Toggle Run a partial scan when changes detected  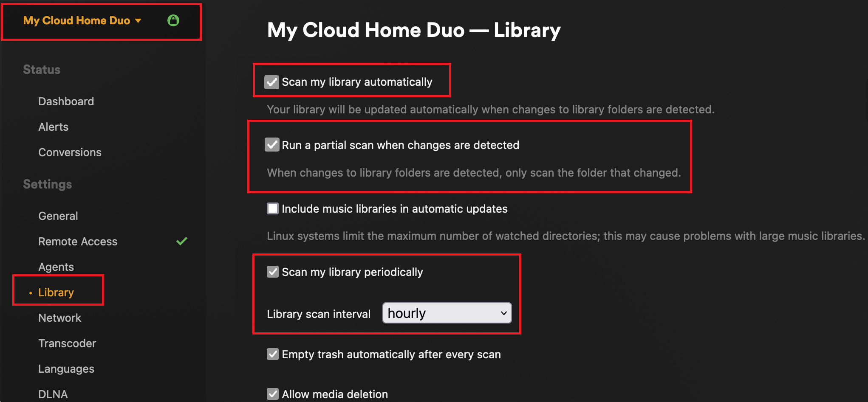(272, 144)
